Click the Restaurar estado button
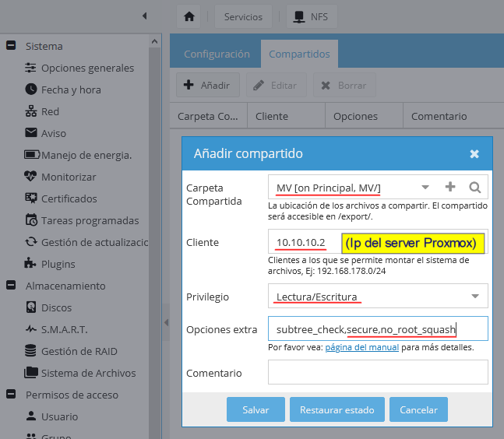504x439 pixels. 337,409
